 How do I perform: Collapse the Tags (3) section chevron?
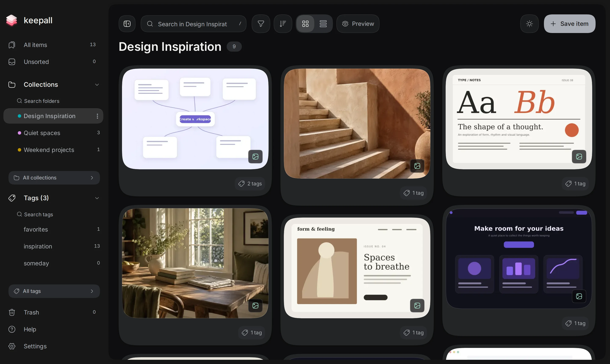point(97,198)
